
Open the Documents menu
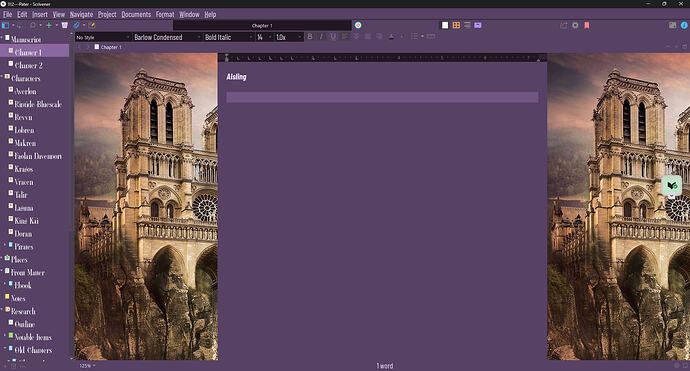136,15
